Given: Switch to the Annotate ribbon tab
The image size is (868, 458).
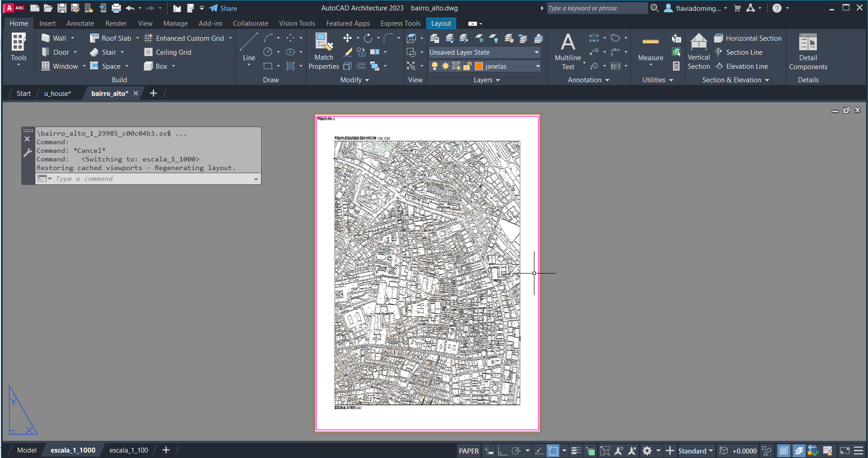Looking at the screenshot, I should point(80,24).
